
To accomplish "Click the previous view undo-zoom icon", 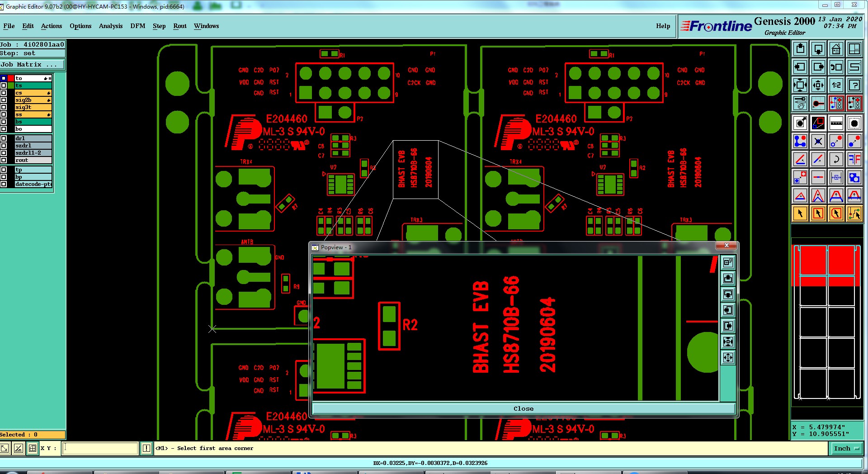I will 836,67.
